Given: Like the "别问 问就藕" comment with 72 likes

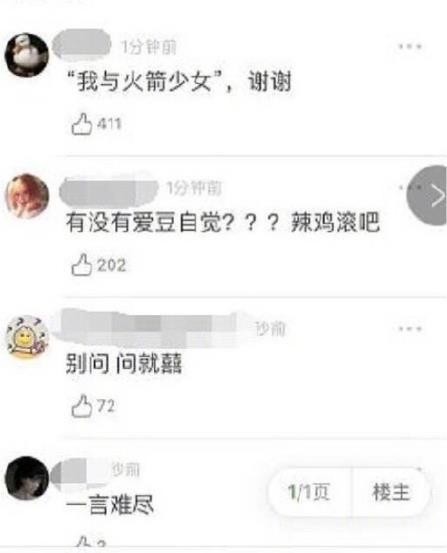Looking at the screenshot, I should [82, 406].
